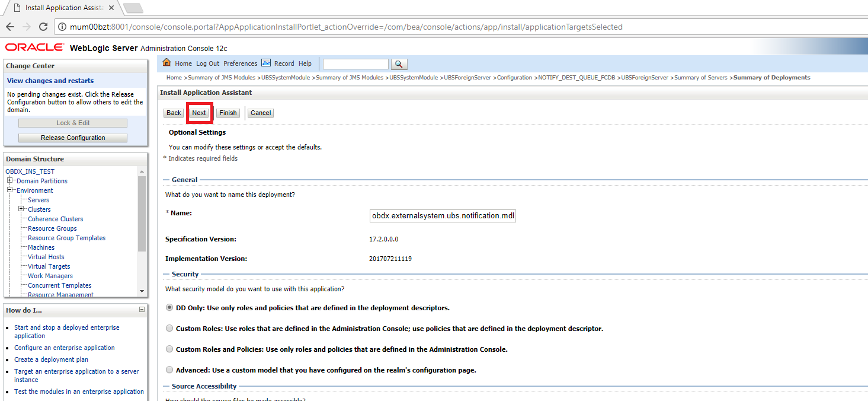Click Environment tree item label

(x=35, y=190)
